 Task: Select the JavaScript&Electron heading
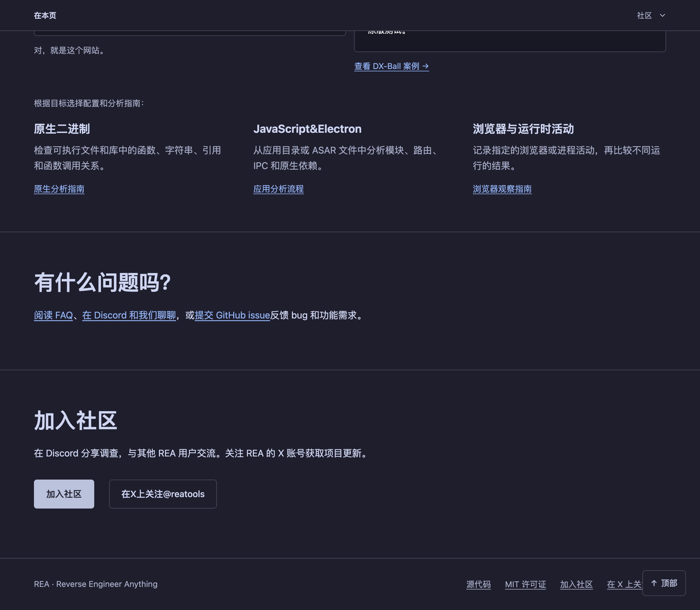pyautogui.click(x=307, y=129)
